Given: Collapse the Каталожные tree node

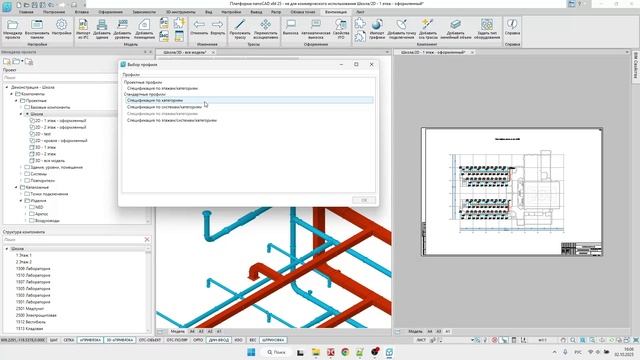Looking at the screenshot, I should [16, 187].
